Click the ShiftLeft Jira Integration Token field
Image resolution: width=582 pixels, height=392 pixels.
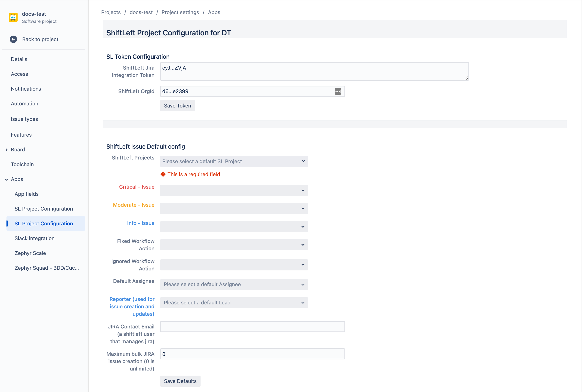click(x=314, y=71)
